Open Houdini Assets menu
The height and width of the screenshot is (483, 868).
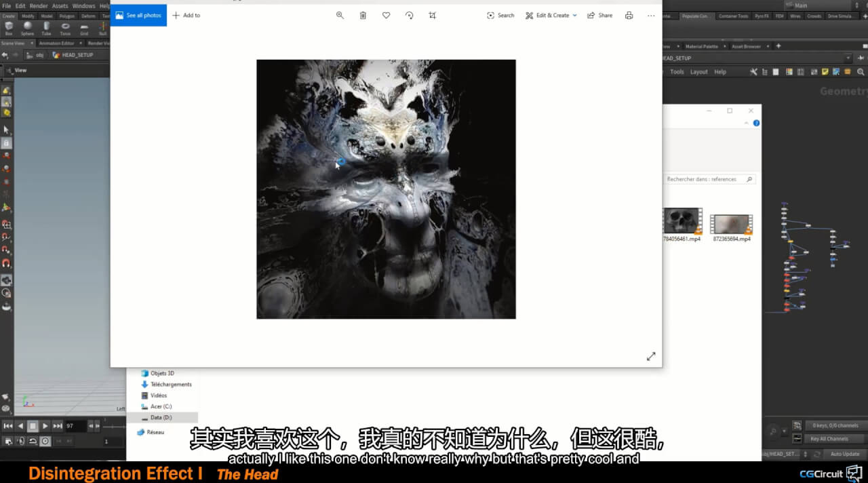[x=60, y=6]
